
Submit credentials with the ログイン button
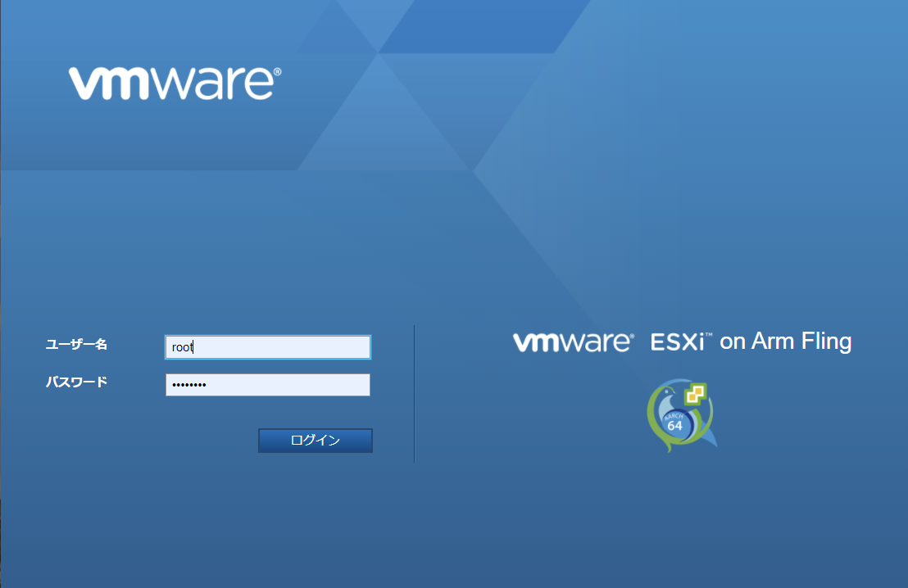[x=315, y=441]
